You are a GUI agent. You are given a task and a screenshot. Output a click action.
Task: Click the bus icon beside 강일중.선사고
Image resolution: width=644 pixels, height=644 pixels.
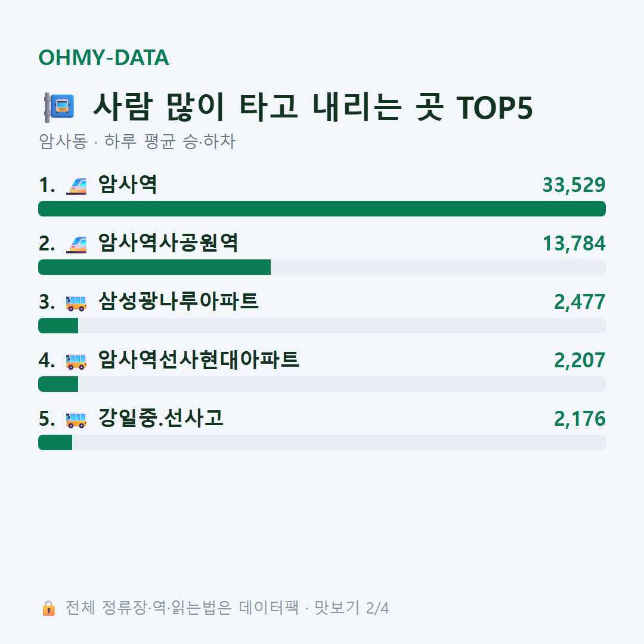(x=76, y=419)
